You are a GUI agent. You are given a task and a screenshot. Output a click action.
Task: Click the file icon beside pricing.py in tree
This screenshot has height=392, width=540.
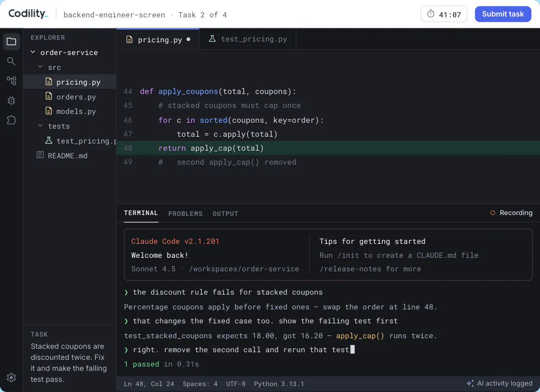[x=49, y=82]
